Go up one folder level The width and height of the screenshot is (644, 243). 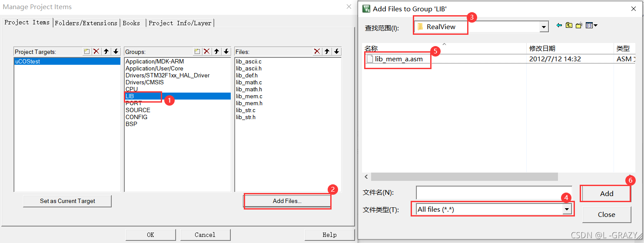pos(569,26)
